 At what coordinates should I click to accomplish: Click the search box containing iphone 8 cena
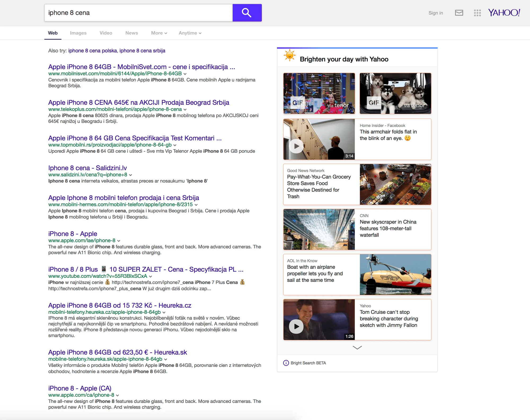pos(139,13)
